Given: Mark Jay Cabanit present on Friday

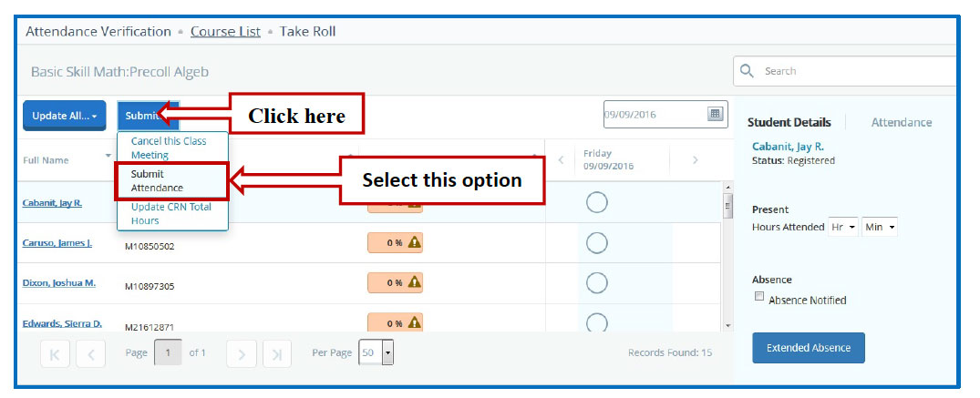Looking at the screenshot, I should click(597, 203).
